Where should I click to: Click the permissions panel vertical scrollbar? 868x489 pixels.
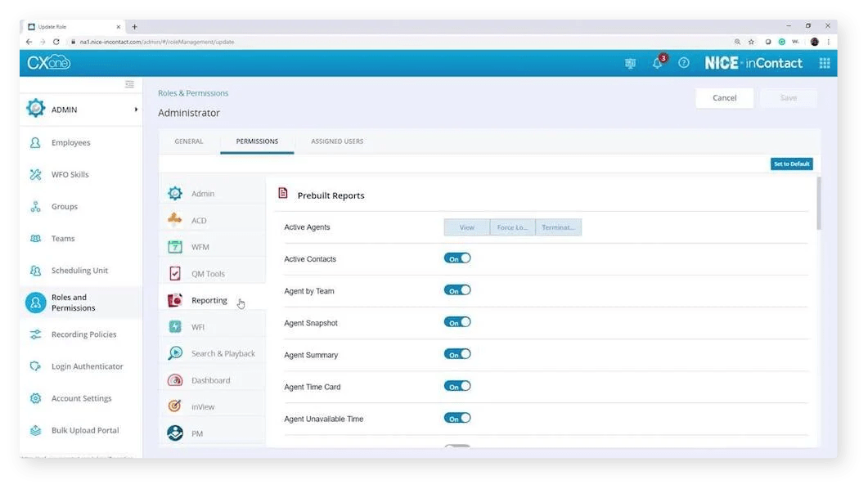pos(817,204)
